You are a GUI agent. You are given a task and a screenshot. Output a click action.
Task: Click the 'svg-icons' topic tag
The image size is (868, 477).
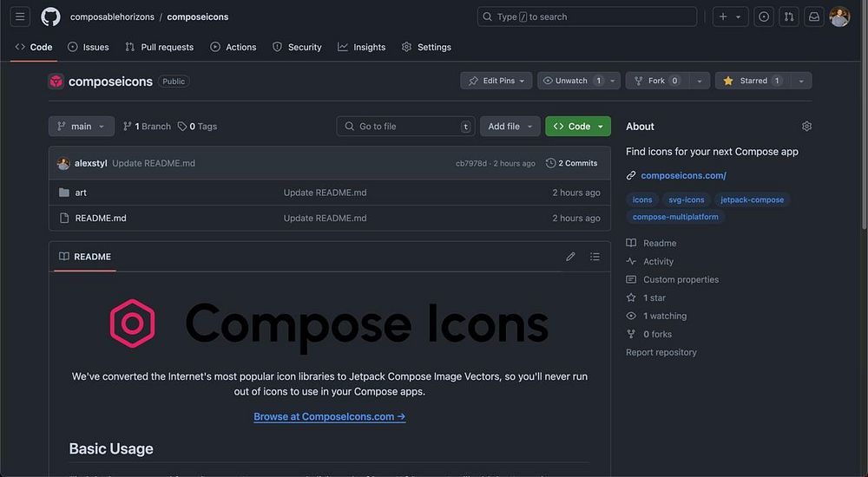click(686, 199)
